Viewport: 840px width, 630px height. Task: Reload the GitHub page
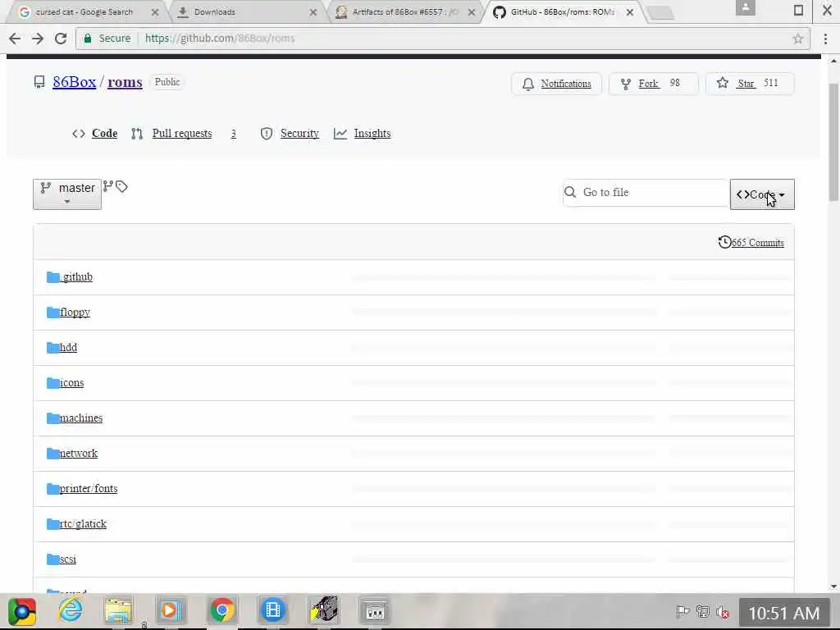[61, 38]
